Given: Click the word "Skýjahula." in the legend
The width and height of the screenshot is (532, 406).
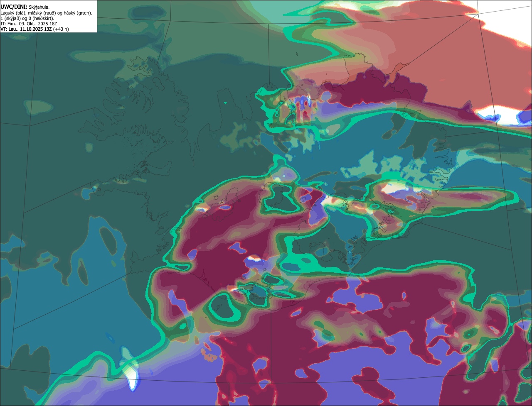Looking at the screenshot, I should click(39, 7).
